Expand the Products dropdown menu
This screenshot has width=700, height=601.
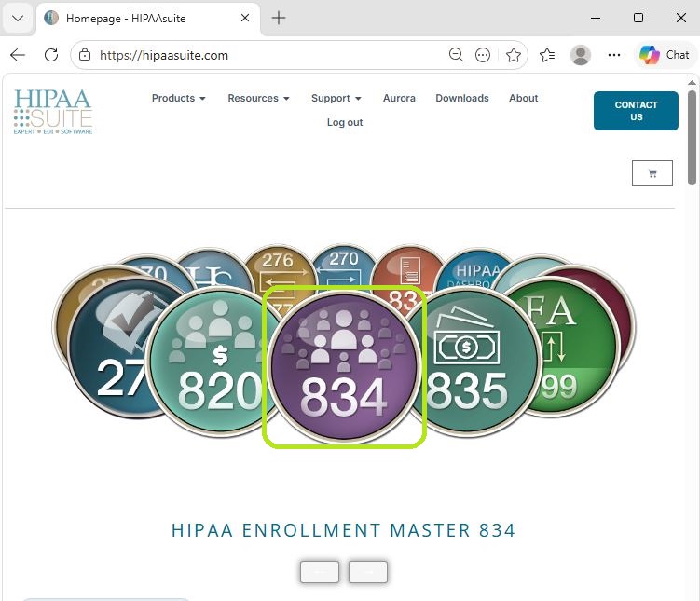[179, 98]
